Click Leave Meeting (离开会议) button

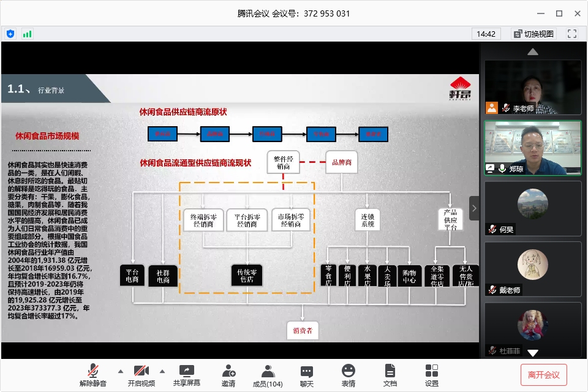pyautogui.click(x=544, y=374)
